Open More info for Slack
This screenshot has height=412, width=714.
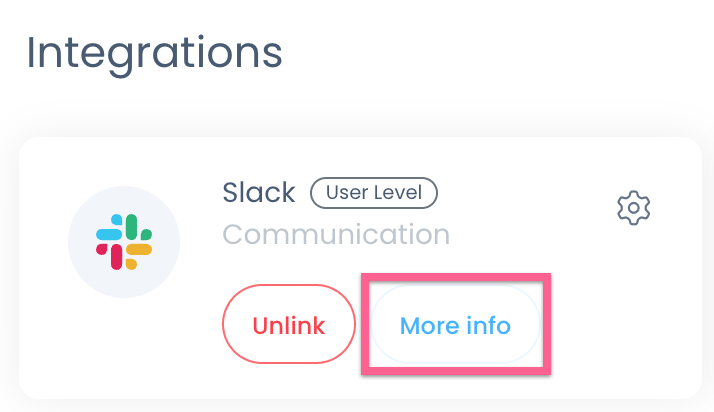(455, 325)
